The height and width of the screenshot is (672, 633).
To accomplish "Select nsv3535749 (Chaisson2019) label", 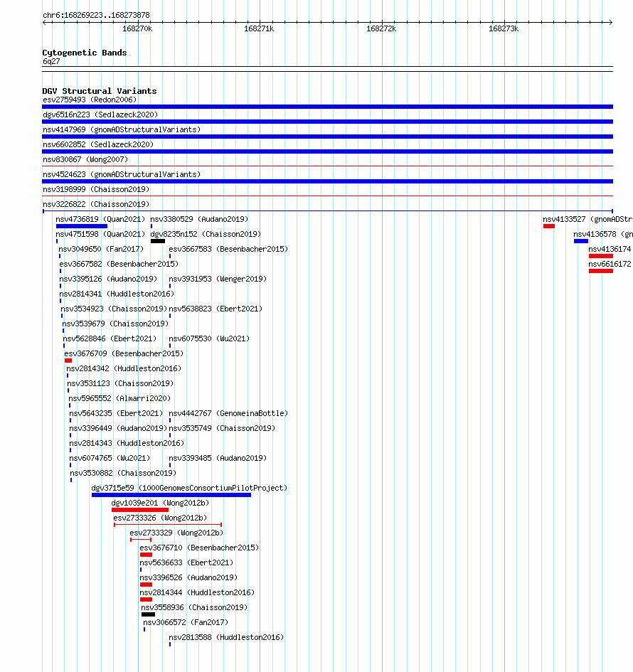I will coord(222,429).
